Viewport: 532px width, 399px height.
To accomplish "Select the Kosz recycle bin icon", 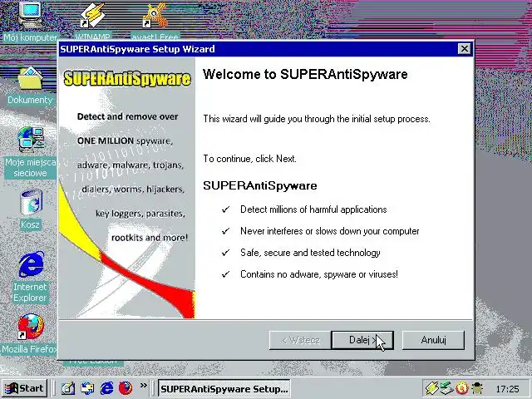I will point(31,209).
